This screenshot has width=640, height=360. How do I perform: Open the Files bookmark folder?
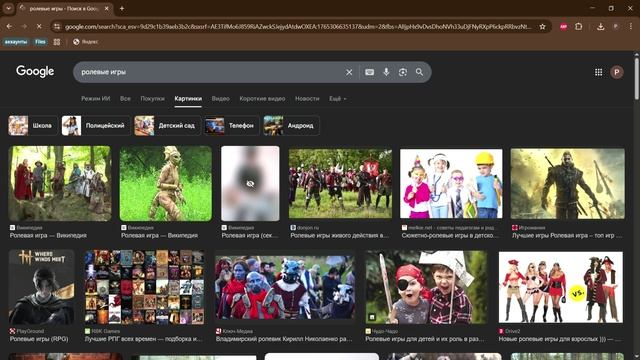pos(40,42)
